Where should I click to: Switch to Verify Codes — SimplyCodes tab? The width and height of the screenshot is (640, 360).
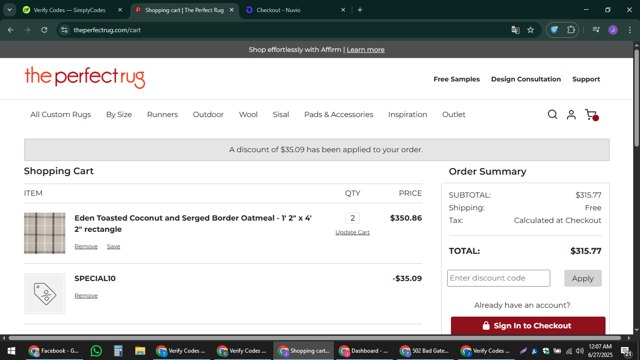click(69, 10)
